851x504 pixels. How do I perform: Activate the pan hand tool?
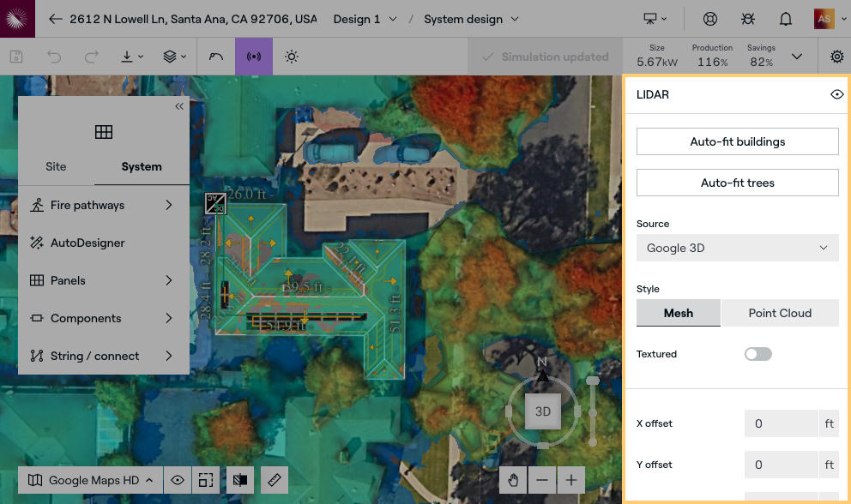512,479
